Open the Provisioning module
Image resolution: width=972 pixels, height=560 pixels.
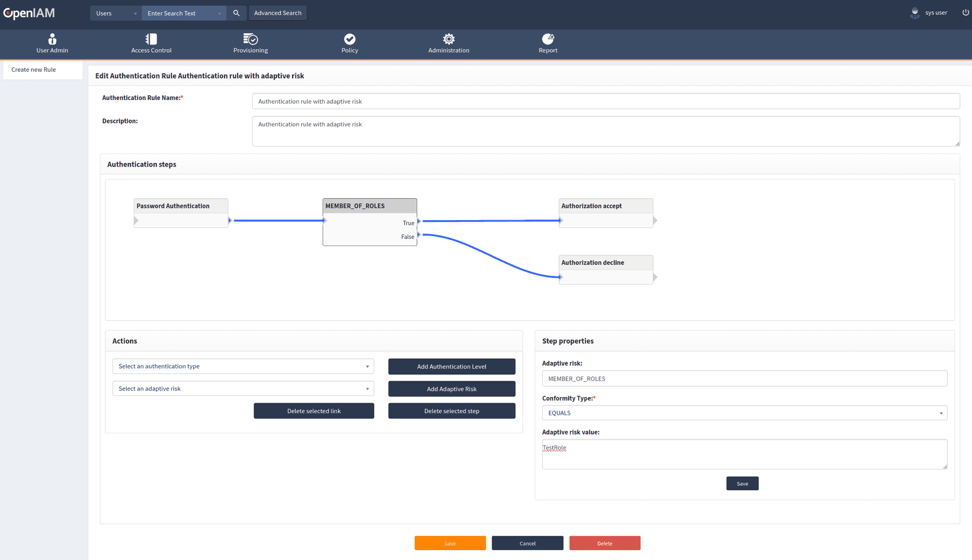point(250,44)
